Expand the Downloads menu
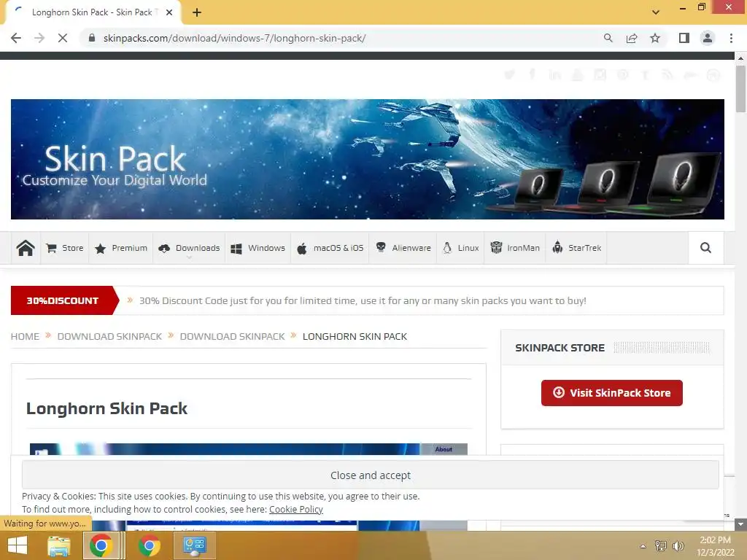 pyautogui.click(x=189, y=248)
